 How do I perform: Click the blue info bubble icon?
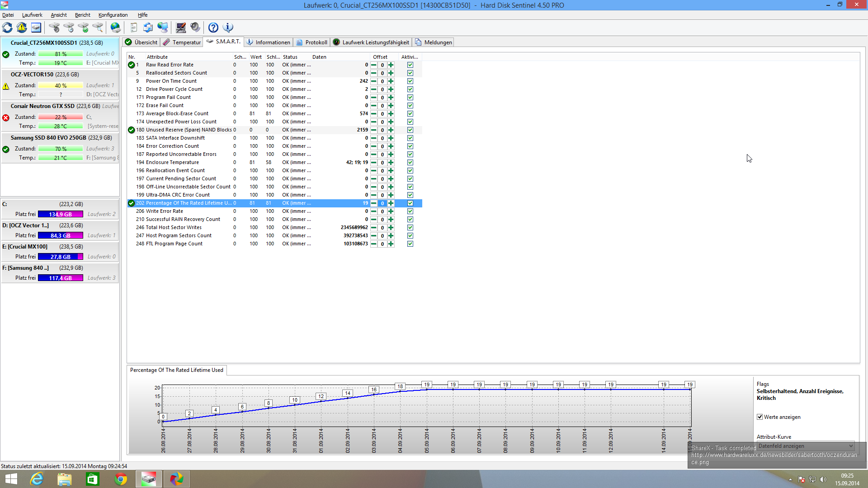(228, 28)
